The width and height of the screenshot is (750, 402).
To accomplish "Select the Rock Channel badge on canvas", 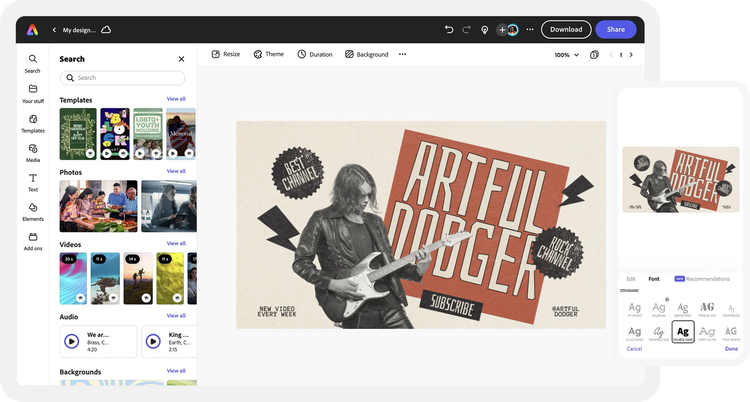I will [x=557, y=252].
